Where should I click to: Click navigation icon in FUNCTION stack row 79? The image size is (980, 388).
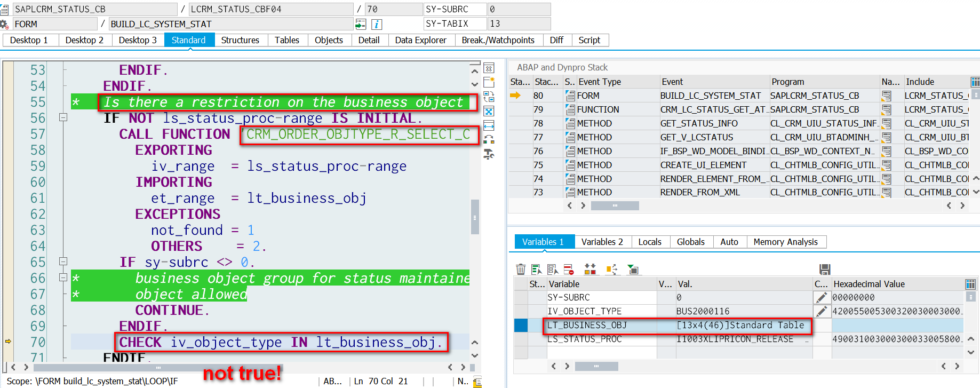click(887, 109)
